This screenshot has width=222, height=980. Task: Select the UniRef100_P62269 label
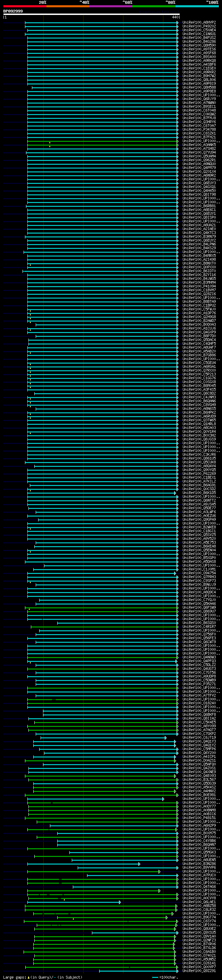(x=199, y=473)
